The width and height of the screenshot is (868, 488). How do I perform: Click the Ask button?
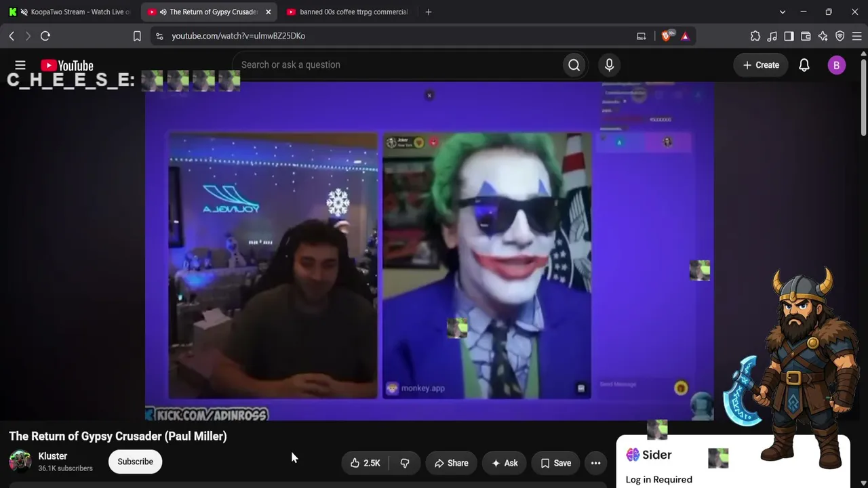click(505, 463)
